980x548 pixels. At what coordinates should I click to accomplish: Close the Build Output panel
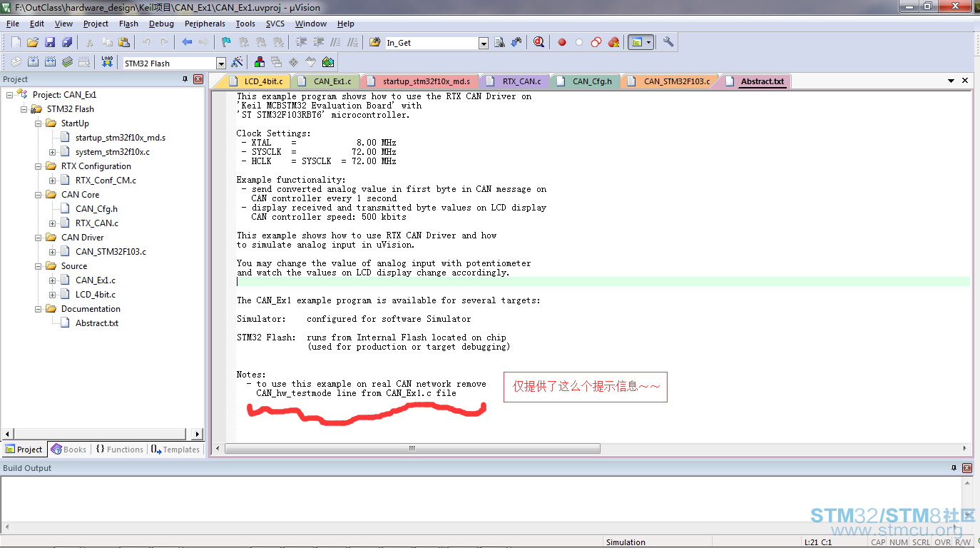tap(967, 468)
